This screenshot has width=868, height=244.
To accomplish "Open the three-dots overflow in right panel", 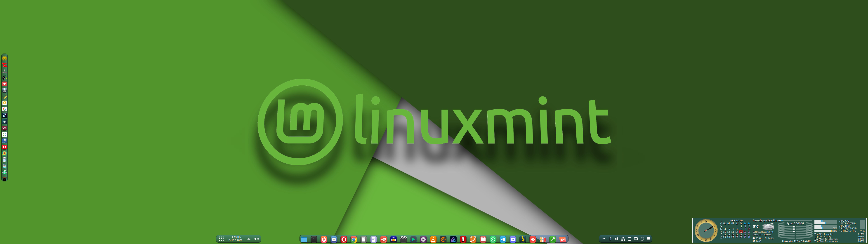I will 603,239.
